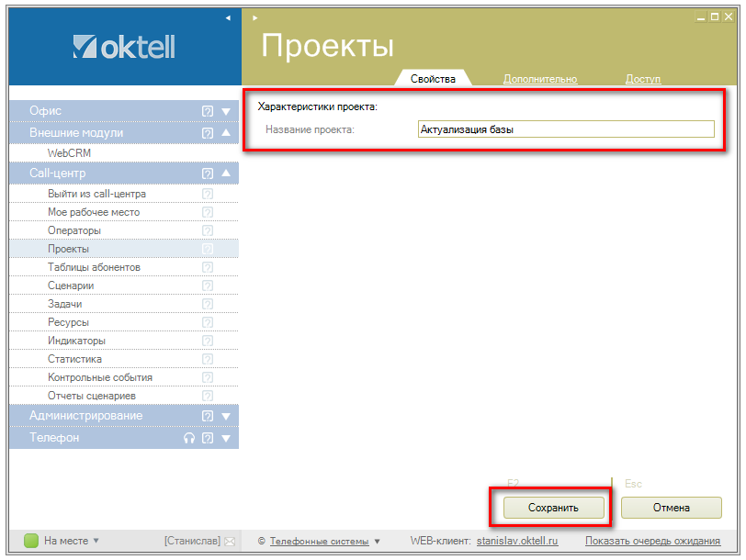Screen dimensions: 746x560
Task: Select Таблицы абонентов in sidebar
Action: coord(94,267)
